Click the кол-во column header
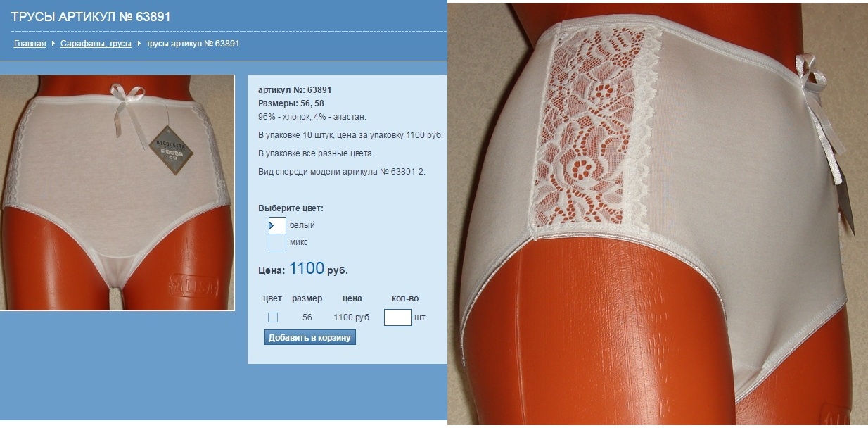The height and width of the screenshot is (428, 868). pos(405,298)
